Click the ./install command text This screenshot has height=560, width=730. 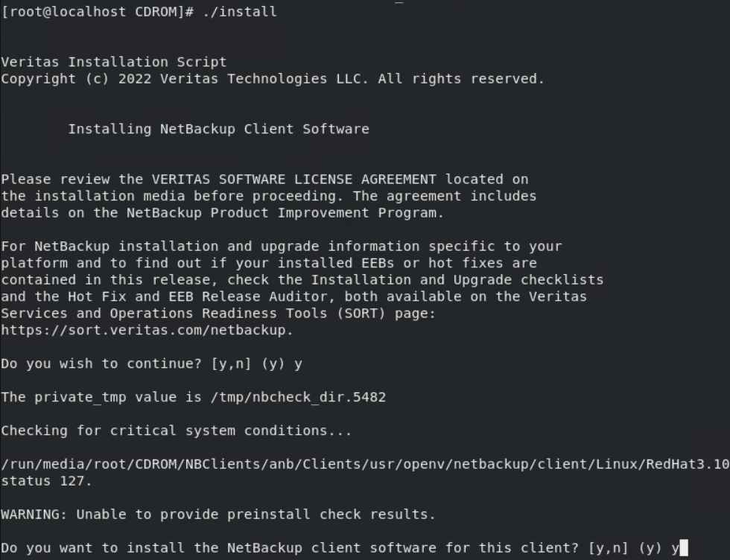(240, 12)
